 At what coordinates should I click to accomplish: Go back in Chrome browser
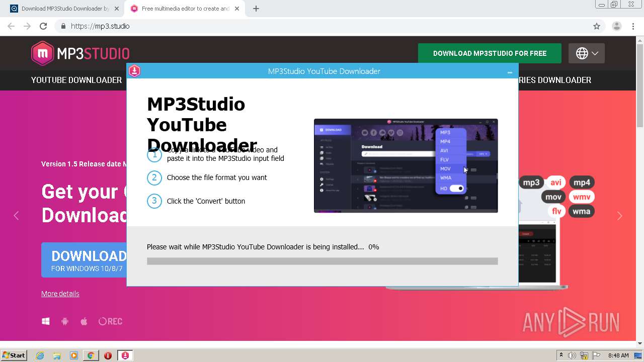click(x=11, y=26)
